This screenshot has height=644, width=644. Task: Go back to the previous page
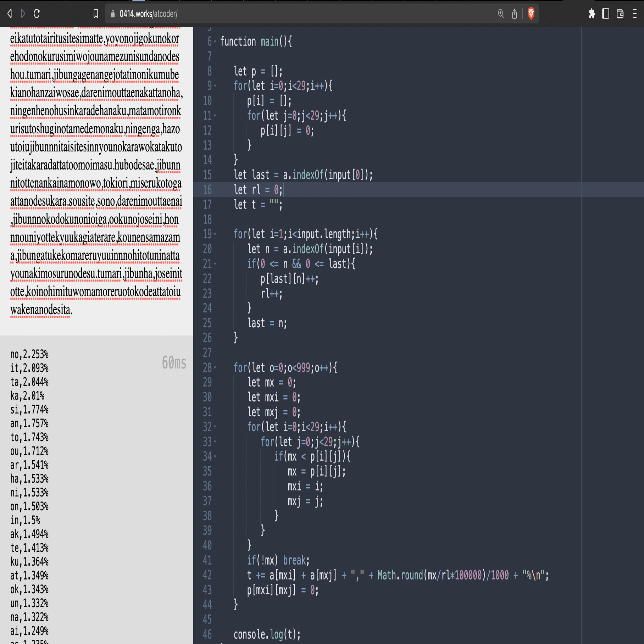(x=10, y=13)
